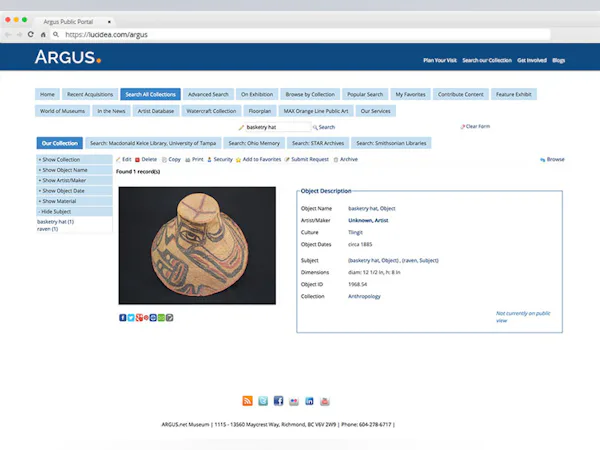This screenshot has height=450, width=600.
Task: Click the basketry hat photograph thumbnail
Action: pyautogui.click(x=197, y=246)
